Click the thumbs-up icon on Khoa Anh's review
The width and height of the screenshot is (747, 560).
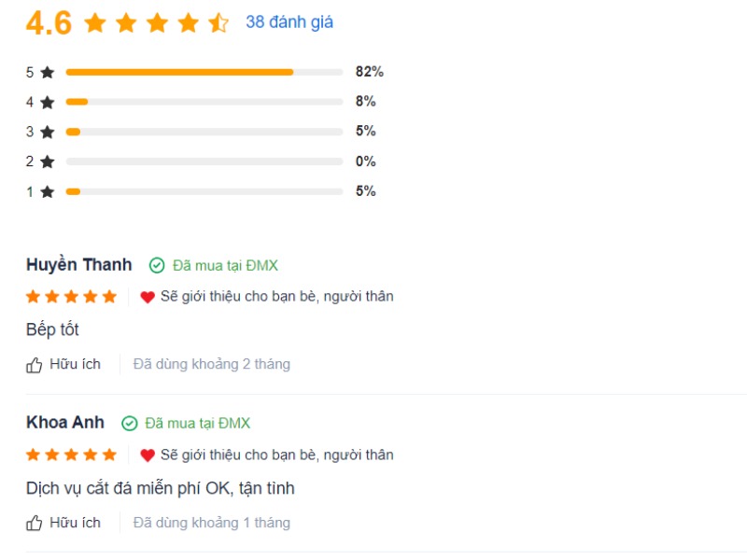click(35, 524)
